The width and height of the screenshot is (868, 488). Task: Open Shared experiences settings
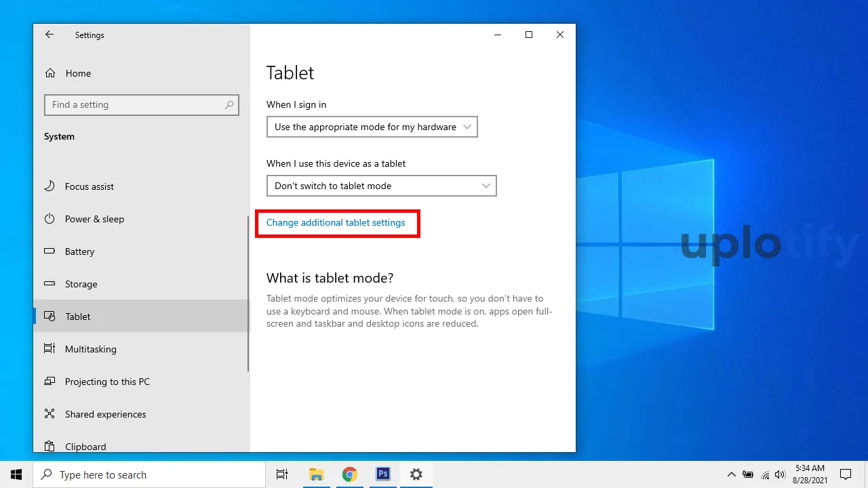click(105, 414)
